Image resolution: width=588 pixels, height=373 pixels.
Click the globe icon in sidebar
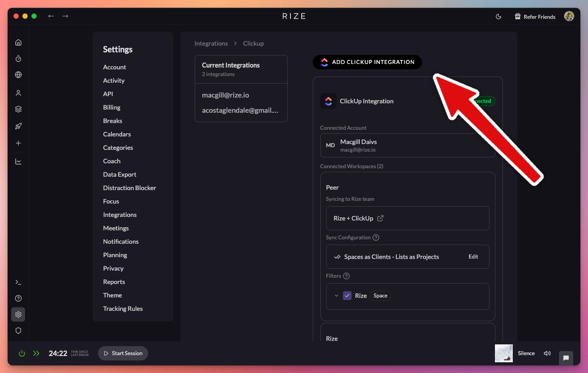click(x=18, y=75)
